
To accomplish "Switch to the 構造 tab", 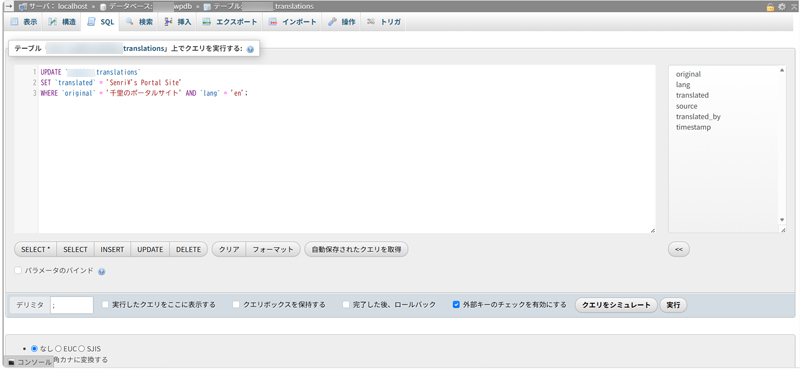I will pos(62,22).
